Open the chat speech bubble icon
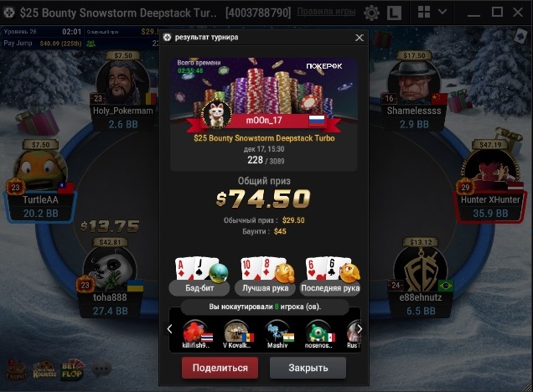The width and height of the screenshot is (533, 392). [101, 369]
